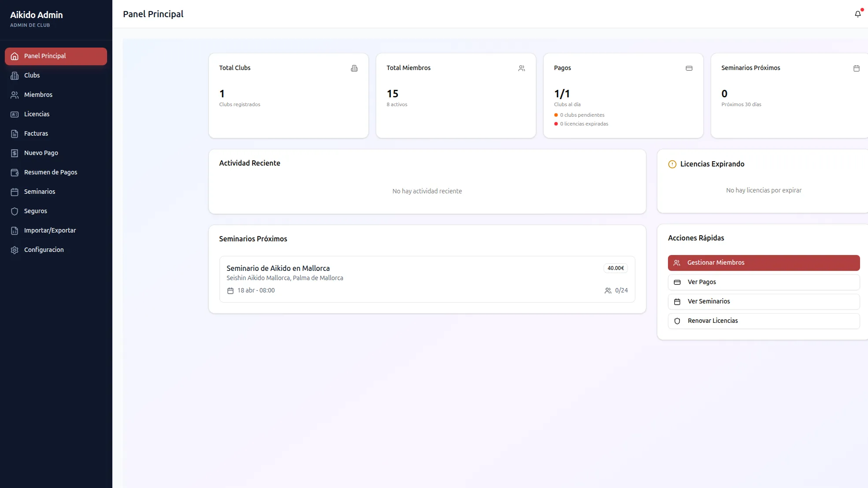The image size is (868, 488).
Task: Click the receipt icon beside Nuevo Pago
Action: pos(15,153)
